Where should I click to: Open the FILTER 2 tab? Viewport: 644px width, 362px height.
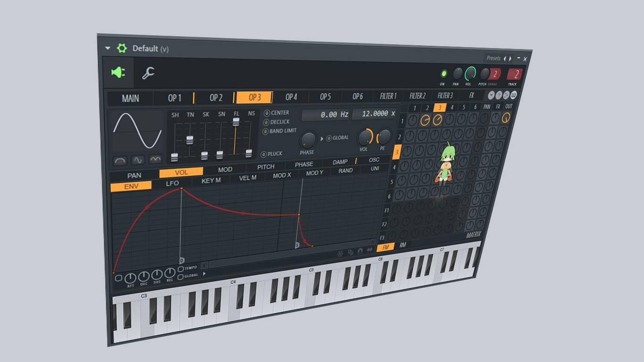(417, 96)
